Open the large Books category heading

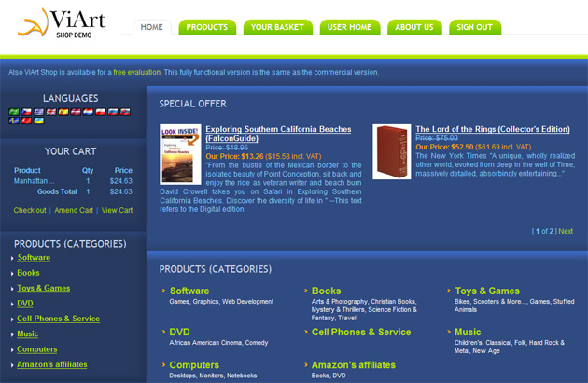pyautogui.click(x=327, y=291)
